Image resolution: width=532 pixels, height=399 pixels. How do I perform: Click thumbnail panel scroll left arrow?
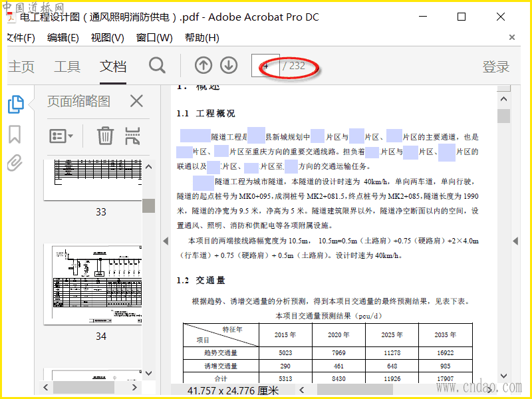click(46, 387)
